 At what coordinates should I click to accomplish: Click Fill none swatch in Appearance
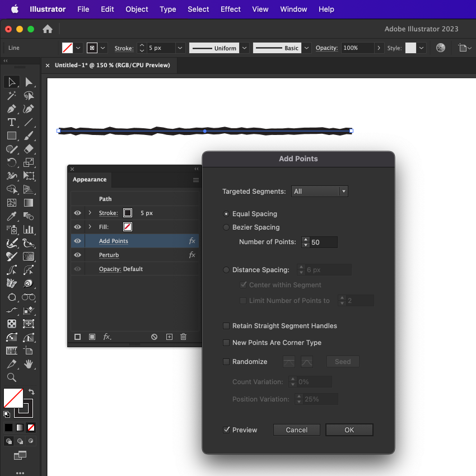point(128,227)
